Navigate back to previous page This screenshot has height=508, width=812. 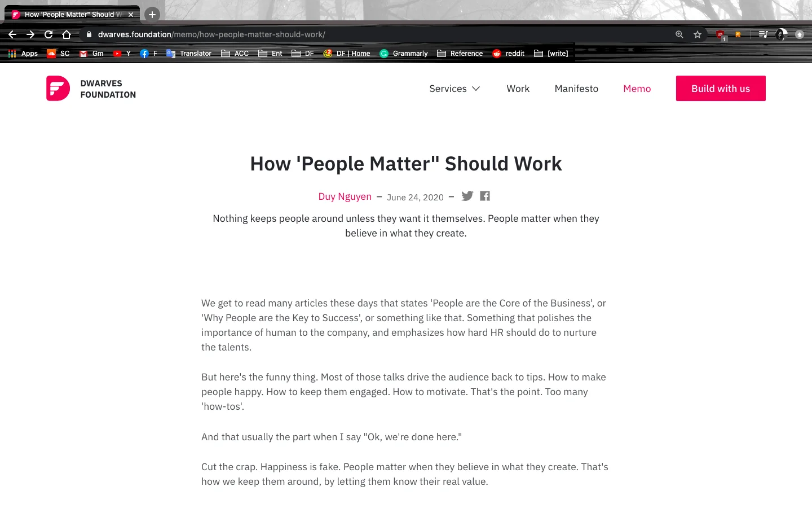click(x=12, y=34)
